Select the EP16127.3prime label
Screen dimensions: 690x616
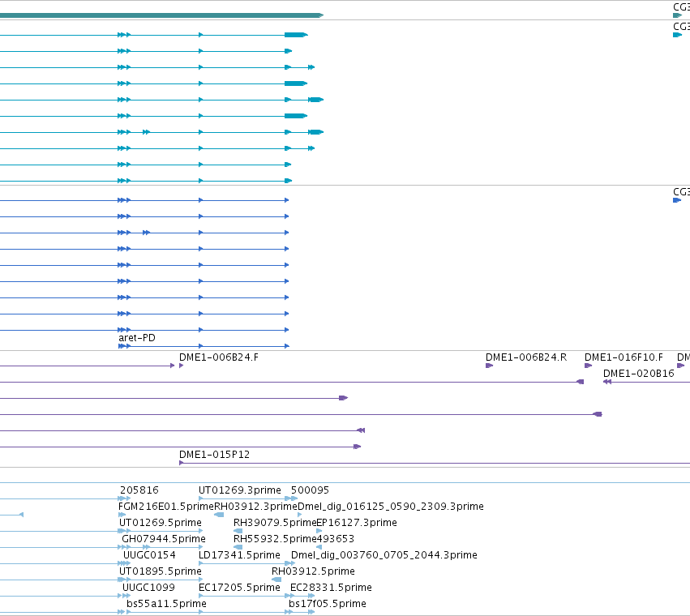[x=357, y=523]
